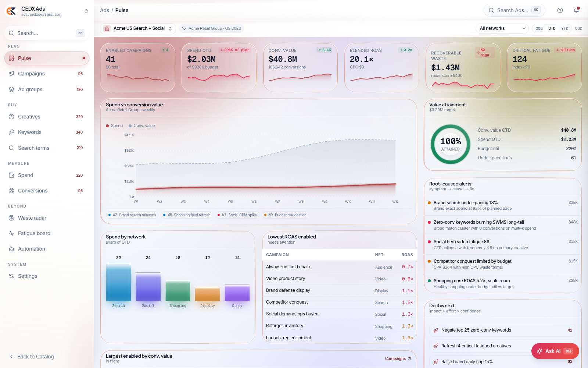Open the Fatigue board menu item
588x368 pixels.
47,233
